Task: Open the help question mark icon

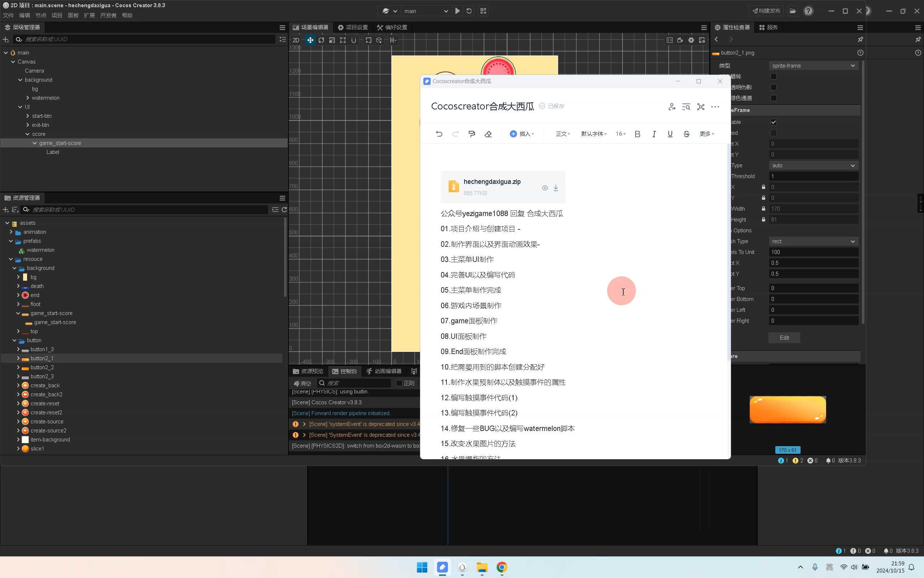Action: coord(808,11)
